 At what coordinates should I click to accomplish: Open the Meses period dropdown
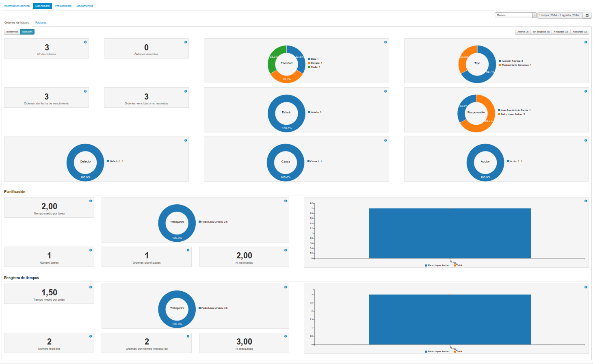(x=515, y=15)
